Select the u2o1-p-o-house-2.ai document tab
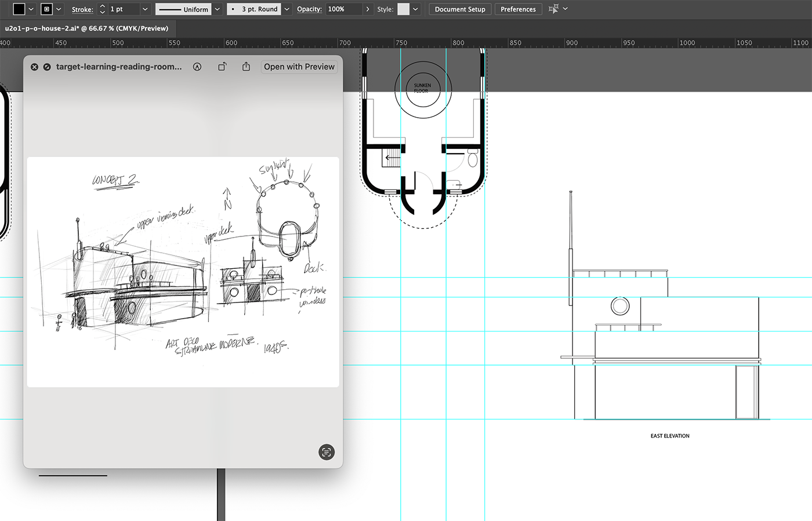812x521 pixels. [x=87, y=28]
